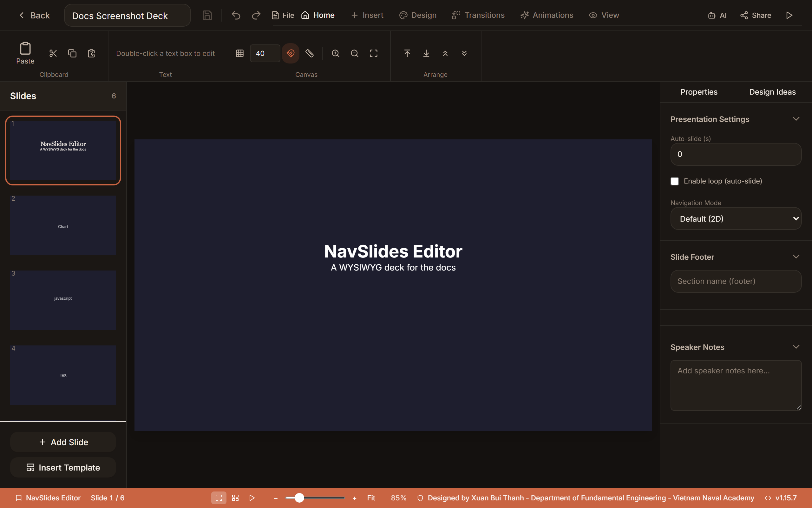Switch to slide grid view icon

click(235, 498)
